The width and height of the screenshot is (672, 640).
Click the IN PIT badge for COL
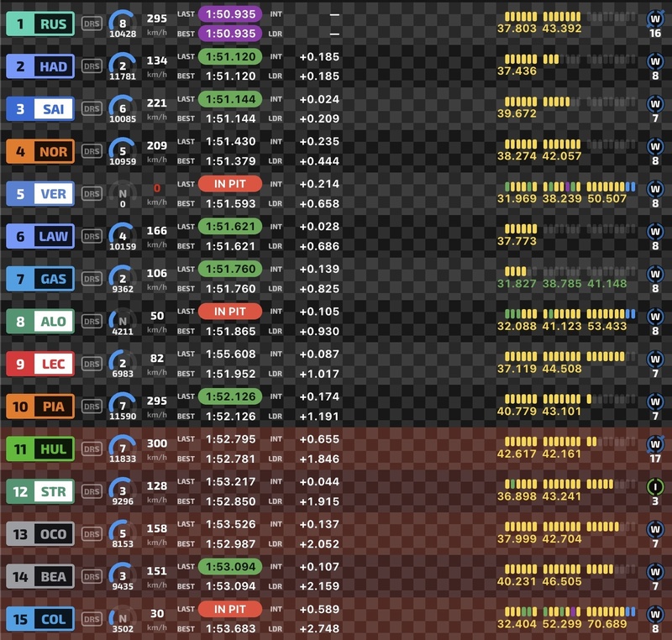point(230,609)
